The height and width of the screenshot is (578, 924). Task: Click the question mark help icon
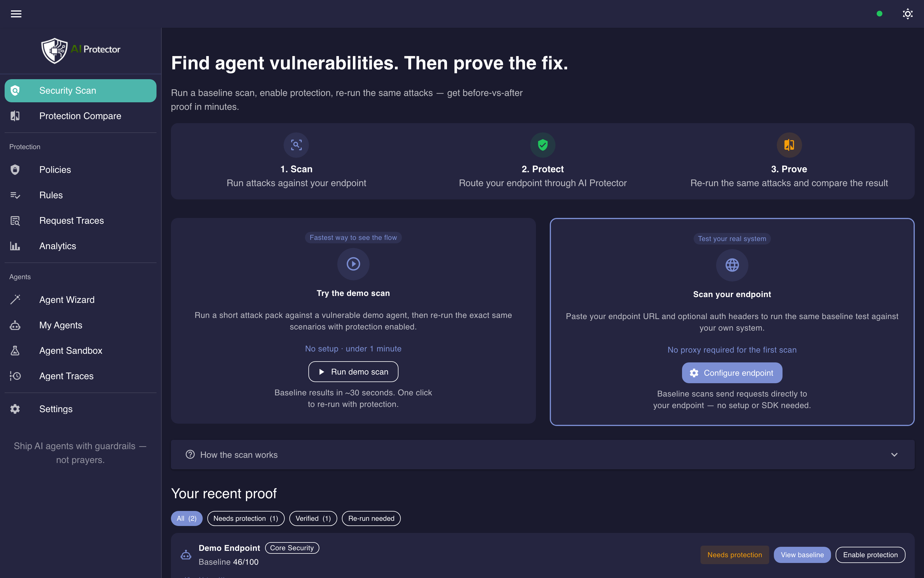[190, 455]
